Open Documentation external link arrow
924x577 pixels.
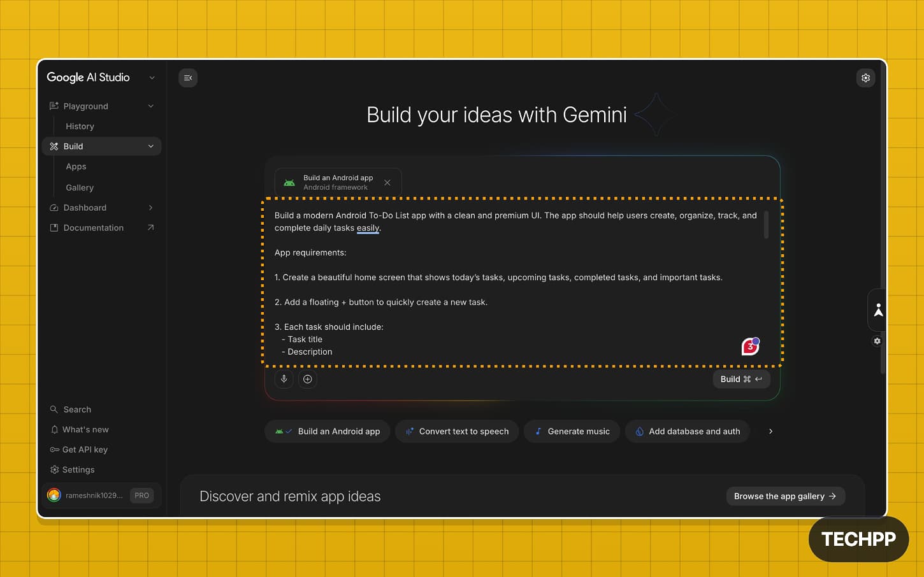click(x=151, y=227)
